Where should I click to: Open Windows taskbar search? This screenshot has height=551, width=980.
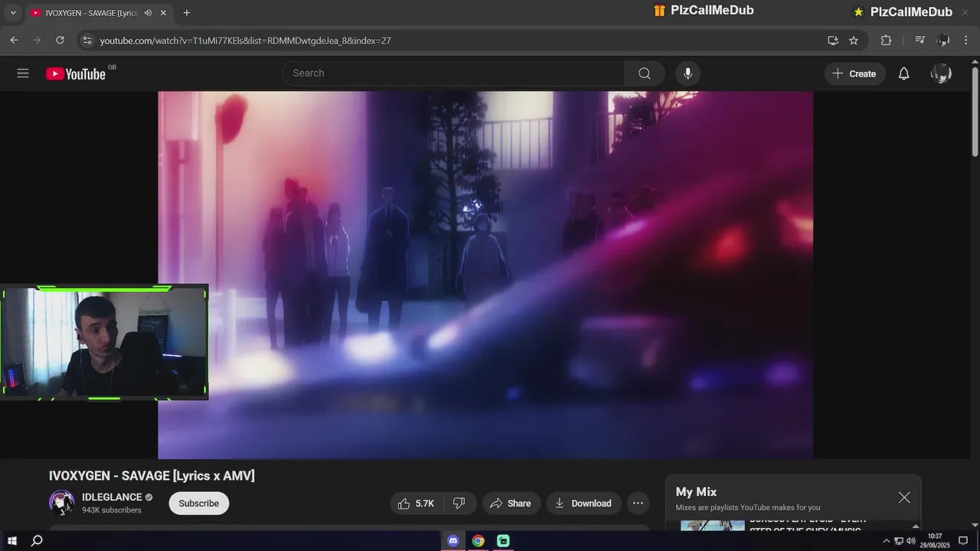click(x=37, y=541)
